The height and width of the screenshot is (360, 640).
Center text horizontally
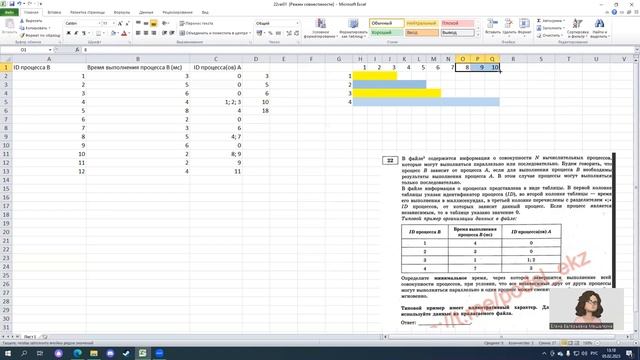pyautogui.click(x=146, y=33)
